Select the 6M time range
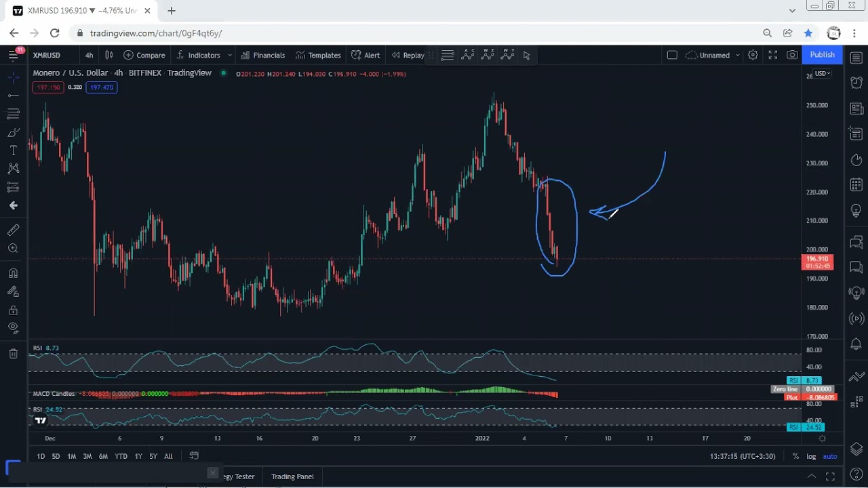Viewport: 868px width, 488px height. click(x=103, y=456)
